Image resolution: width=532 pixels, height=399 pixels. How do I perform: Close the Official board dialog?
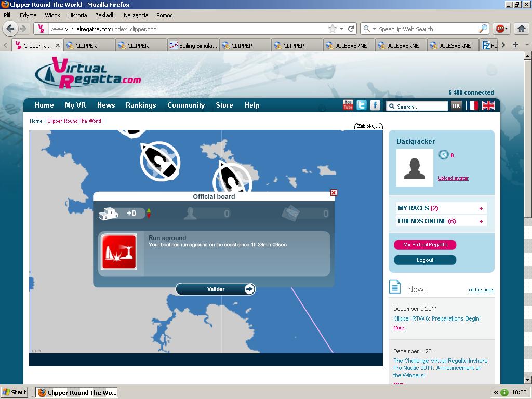(334, 193)
